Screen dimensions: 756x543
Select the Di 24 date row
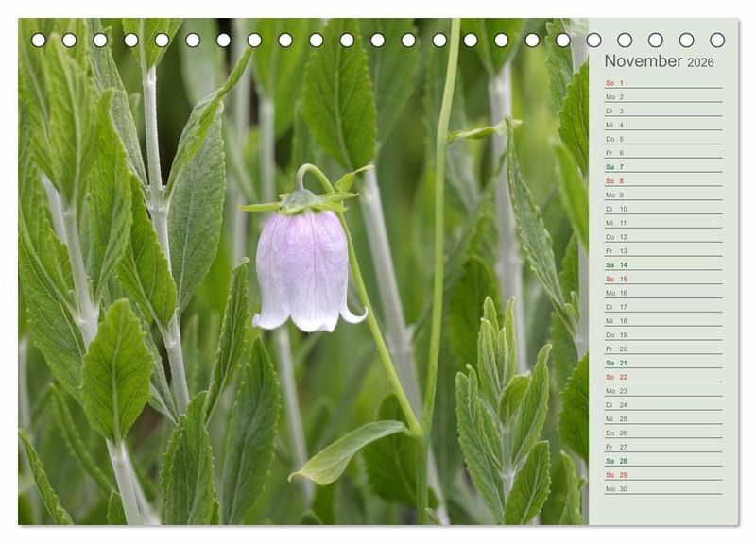(663, 404)
